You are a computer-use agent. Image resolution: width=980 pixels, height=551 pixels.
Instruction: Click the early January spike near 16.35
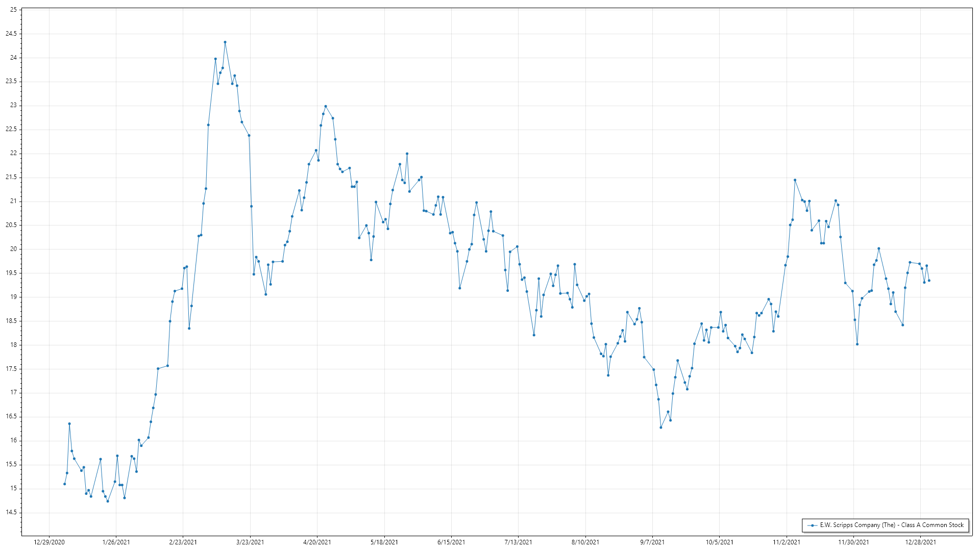click(x=69, y=423)
